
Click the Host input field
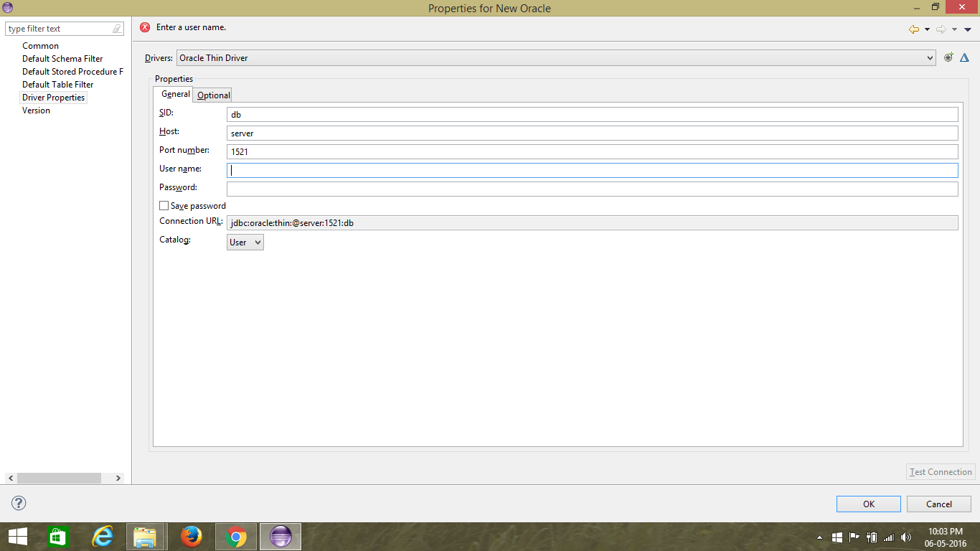tap(593, 133)
